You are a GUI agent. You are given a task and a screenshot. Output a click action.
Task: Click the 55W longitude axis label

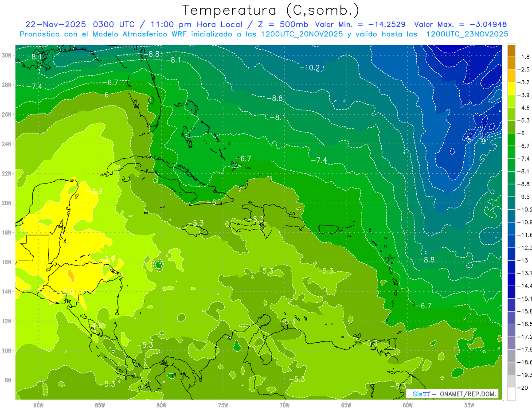pos(469,405)
